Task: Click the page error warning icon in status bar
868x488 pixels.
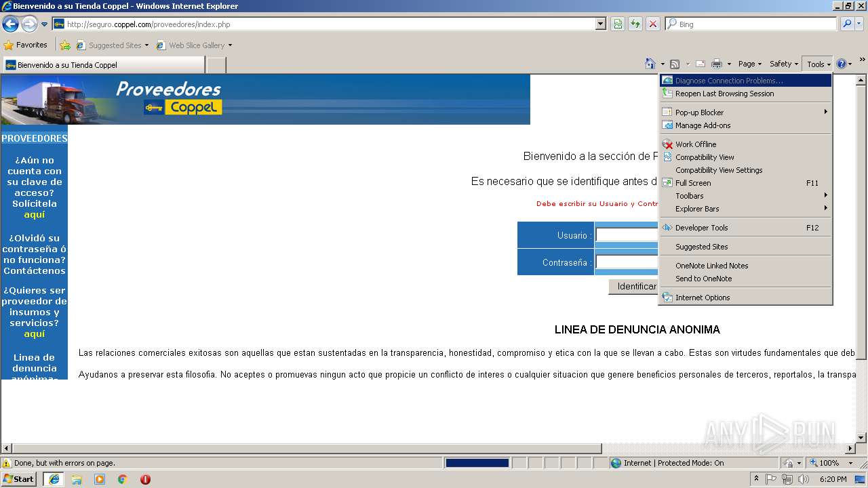Action: [x=7, y=463]
